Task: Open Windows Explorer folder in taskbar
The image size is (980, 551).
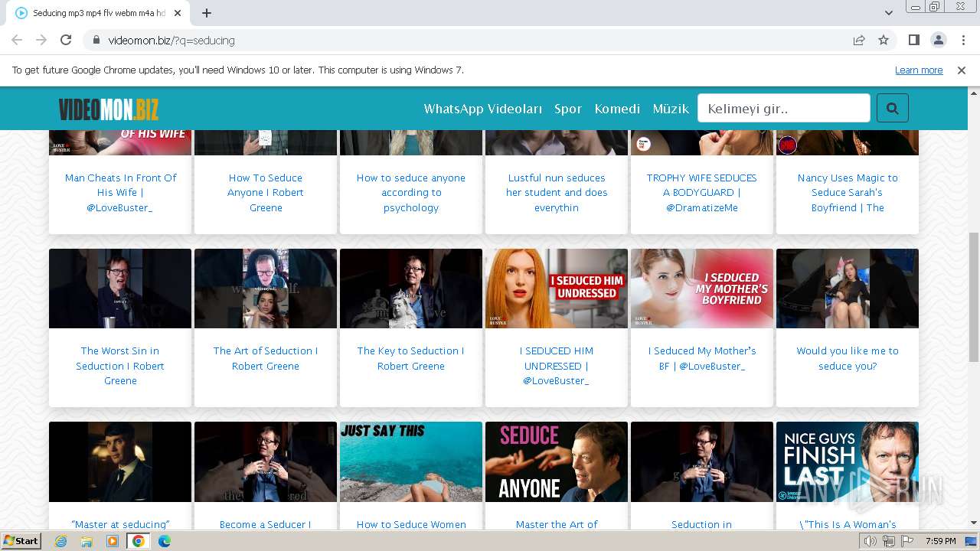Action: pyautogui.click(x=87, y=541)
